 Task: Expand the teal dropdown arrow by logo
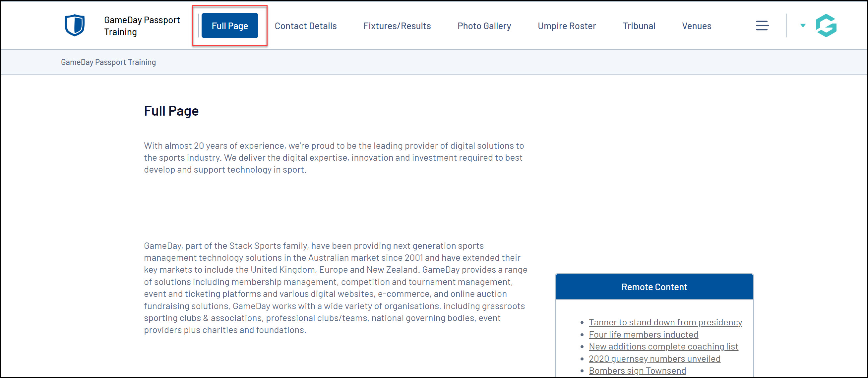pos(803,26)
